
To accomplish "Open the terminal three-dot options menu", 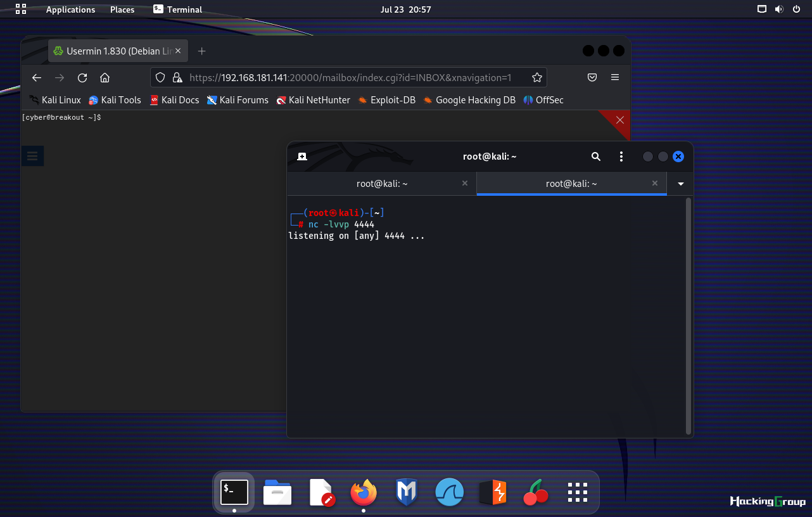I will click(621, 156).
